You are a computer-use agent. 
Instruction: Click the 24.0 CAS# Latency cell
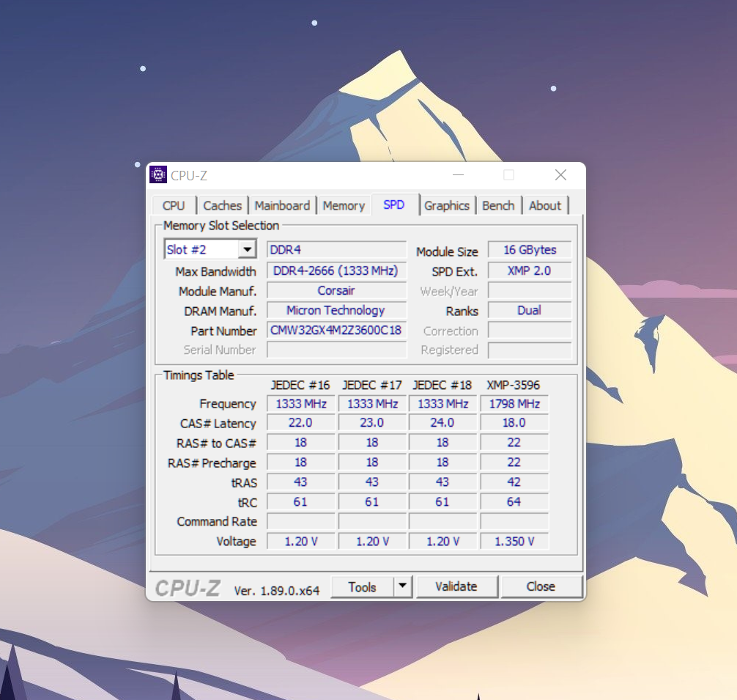click(x=442, y=423)
